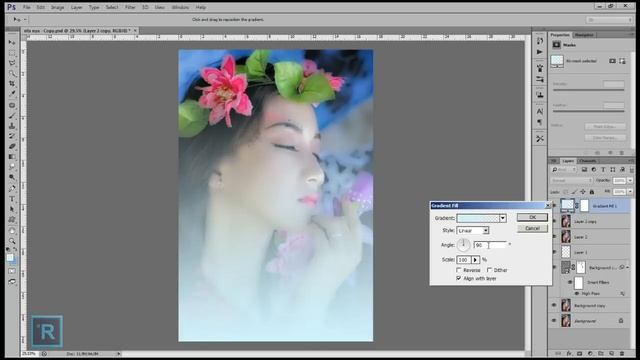Open the tool preset picker in options bar
The height and width of the screenshot is (360, 640).
tap(19, 19)
